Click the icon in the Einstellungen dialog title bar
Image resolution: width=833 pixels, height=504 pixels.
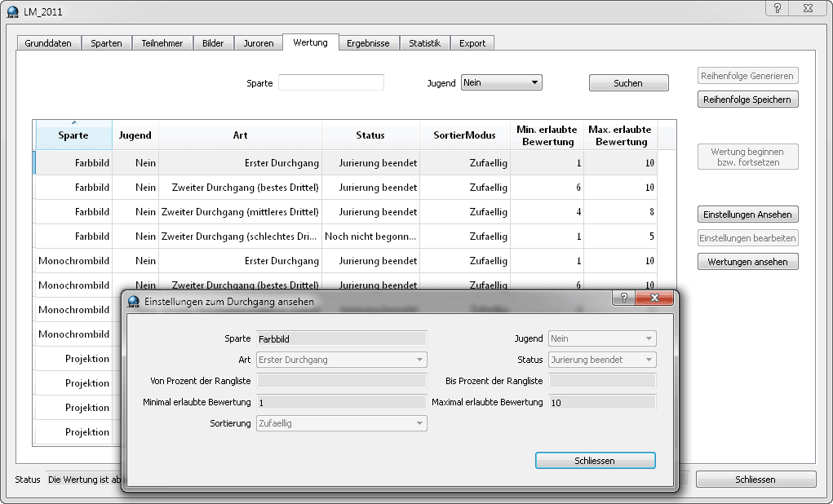(133, 302)
